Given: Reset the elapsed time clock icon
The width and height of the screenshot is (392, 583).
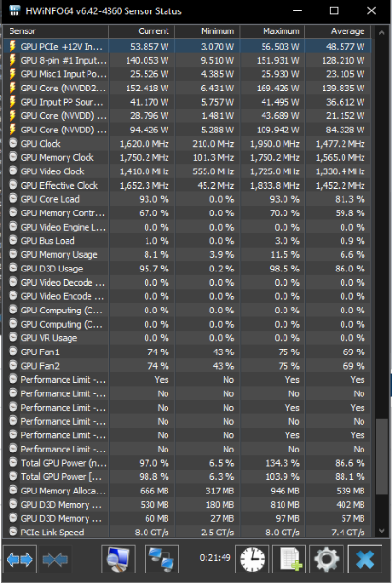Looking at the screenshot, I should [x=252, y=559].
